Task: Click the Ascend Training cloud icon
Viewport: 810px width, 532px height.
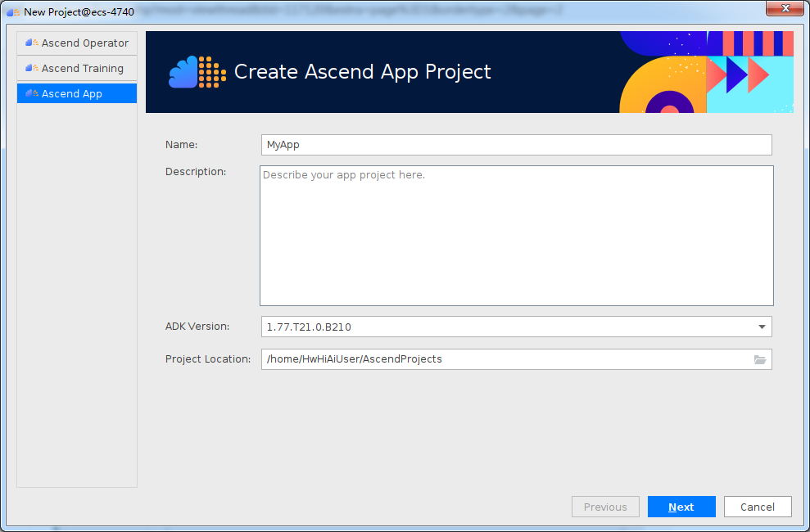Action: click(x=31, y=68)
